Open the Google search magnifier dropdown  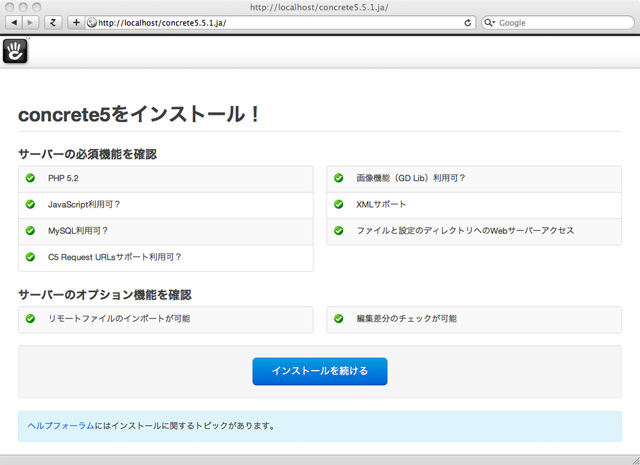491,22
